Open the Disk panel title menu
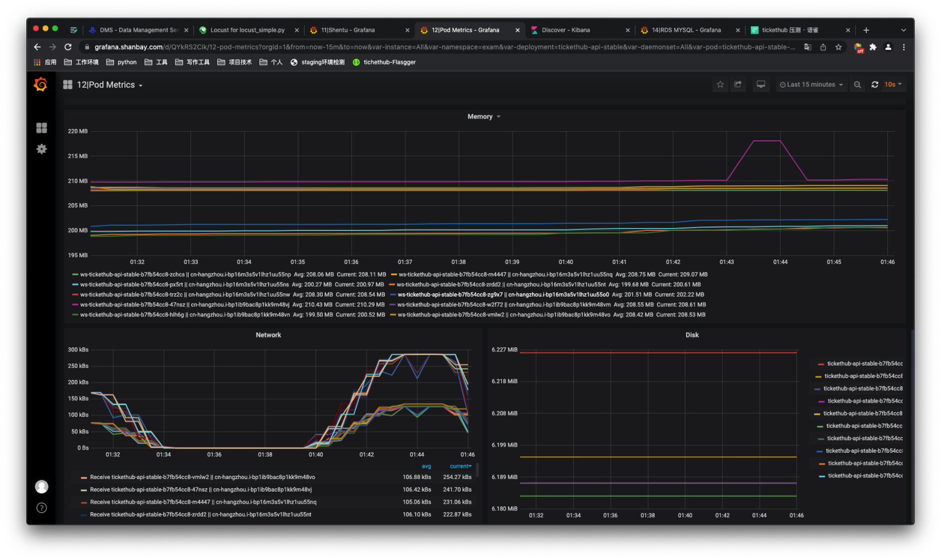The width and height of the screenshot is (941, 560). (x=692, y=335)
